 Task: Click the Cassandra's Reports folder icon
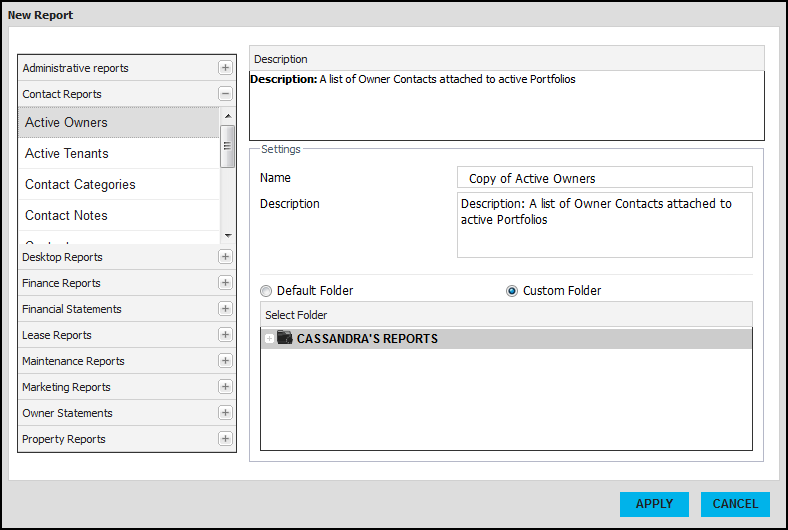[285, 339]
